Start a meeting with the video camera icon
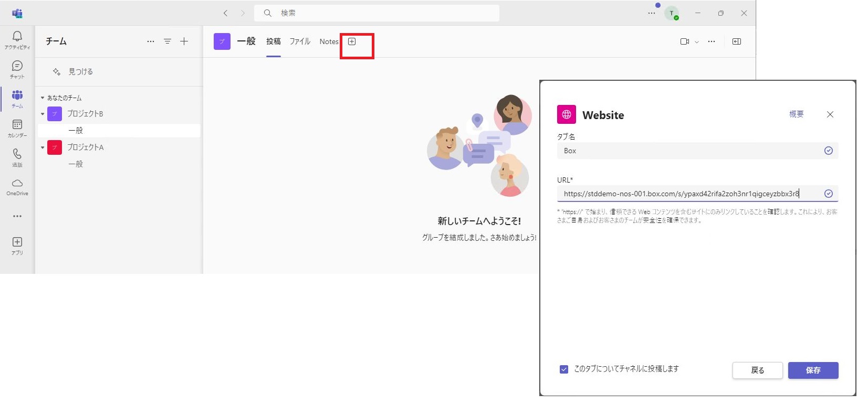The height and width of the screenshot is (404, 868). (685, 41)
